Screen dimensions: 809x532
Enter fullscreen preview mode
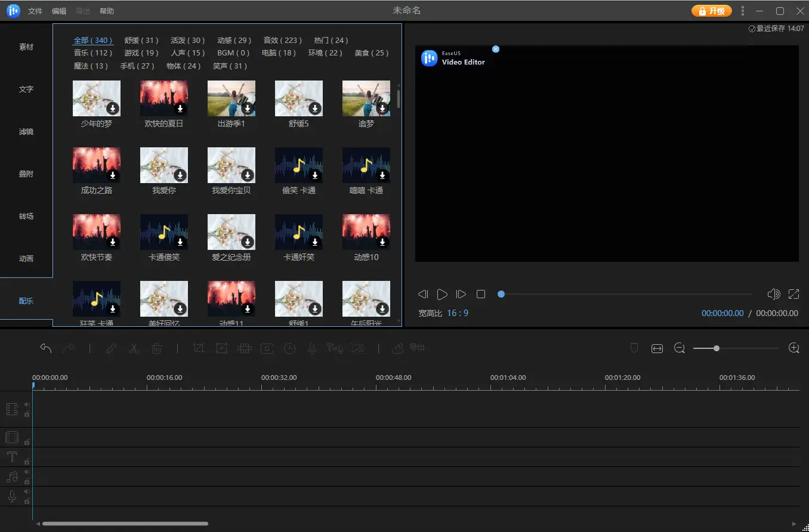[x=793, y=294]
